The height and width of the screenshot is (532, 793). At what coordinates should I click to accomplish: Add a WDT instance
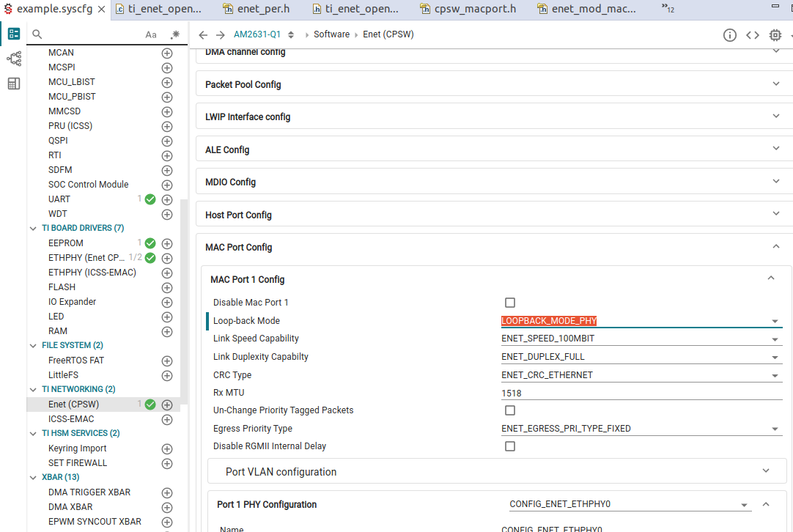pyautogui.click(x=167, y=215)
